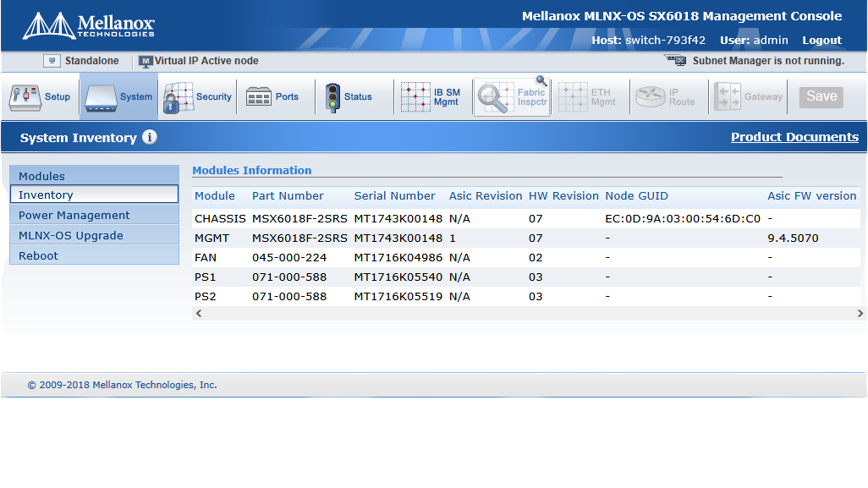Click the CHASSIS module cell
This screenshot has width=868, height=488.
(220, 218)
